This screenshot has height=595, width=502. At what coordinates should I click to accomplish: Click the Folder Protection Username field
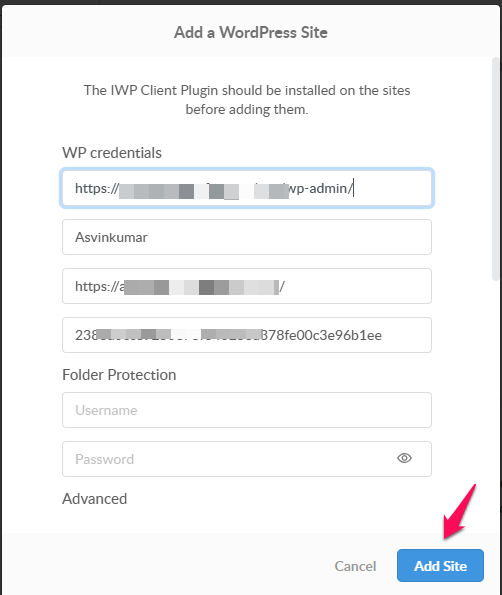tap(247, 410)
